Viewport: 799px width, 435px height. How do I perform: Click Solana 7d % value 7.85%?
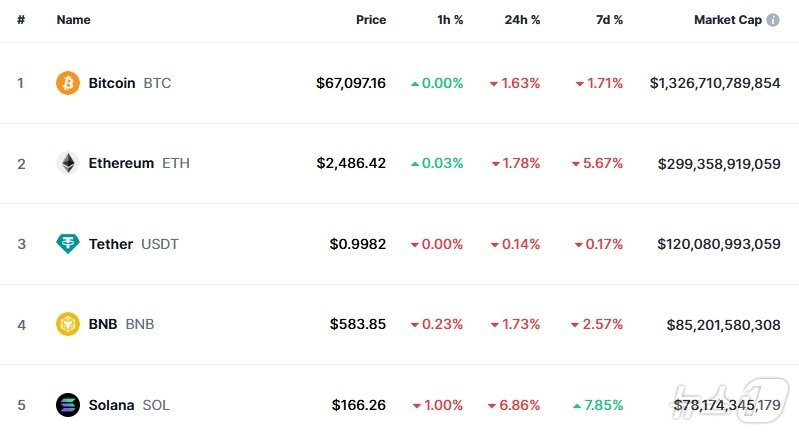[598, 405]
